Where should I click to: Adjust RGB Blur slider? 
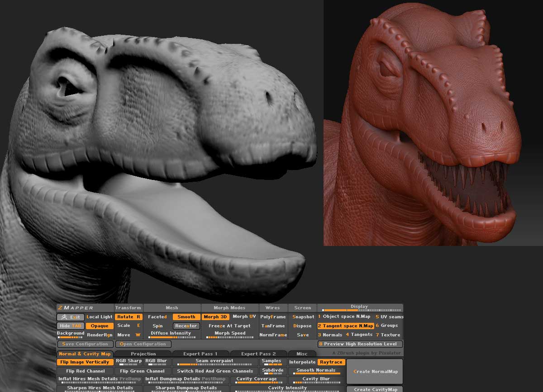tap(157, 362)
